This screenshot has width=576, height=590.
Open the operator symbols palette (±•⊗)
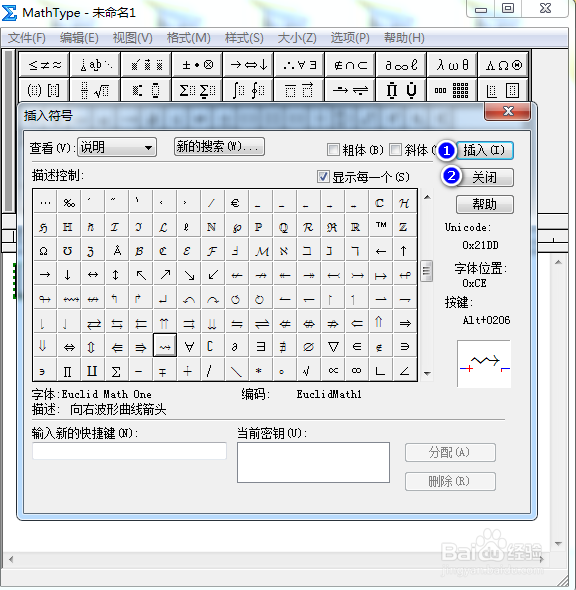197,65
